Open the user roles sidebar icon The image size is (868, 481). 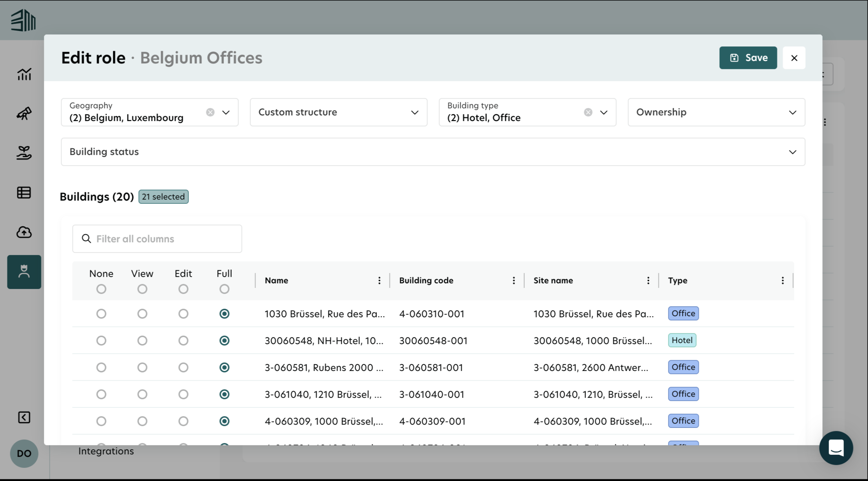(24, 272)
